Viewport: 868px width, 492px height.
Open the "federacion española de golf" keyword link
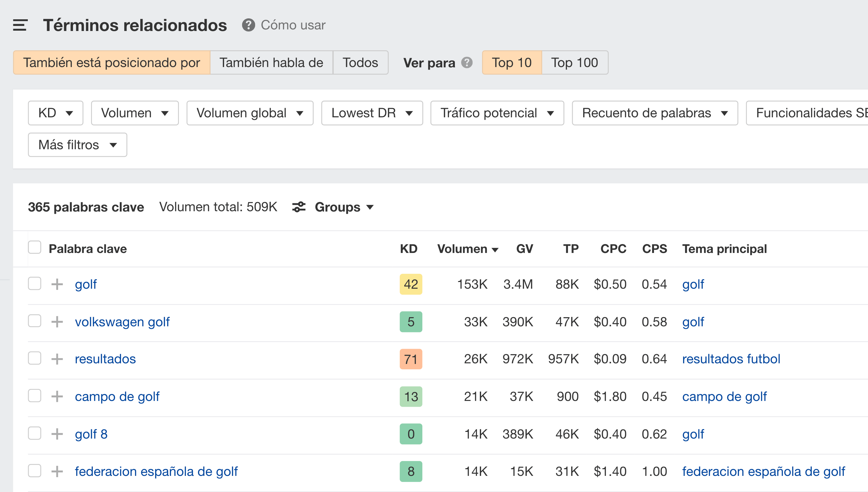[x=156, y=471]
